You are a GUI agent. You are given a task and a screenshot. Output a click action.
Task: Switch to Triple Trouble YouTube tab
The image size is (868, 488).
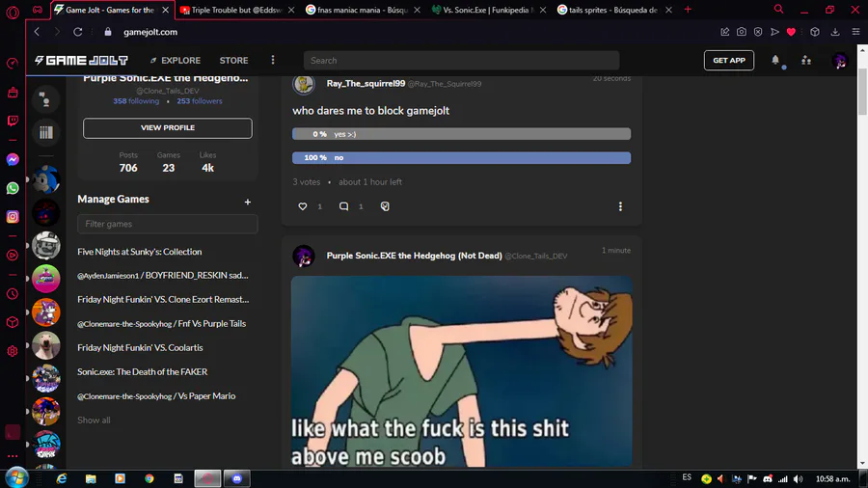237,10
